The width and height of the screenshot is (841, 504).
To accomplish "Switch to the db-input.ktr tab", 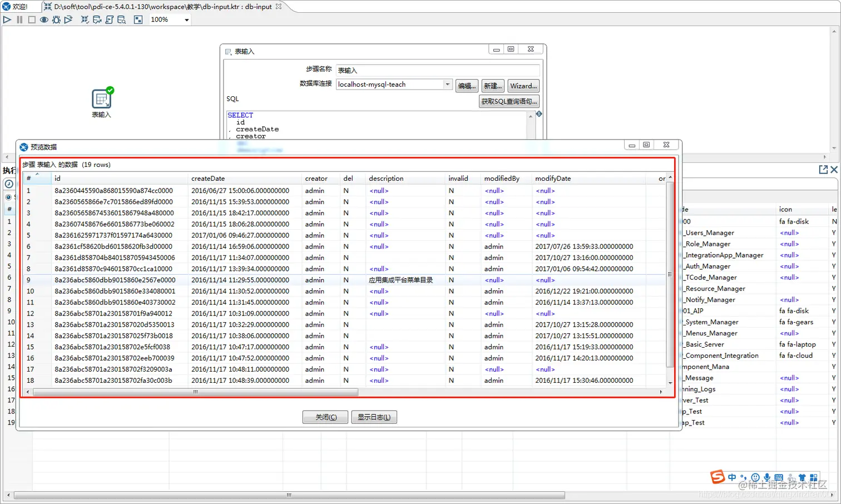I will pyautogui.click(x=163, y=7).
